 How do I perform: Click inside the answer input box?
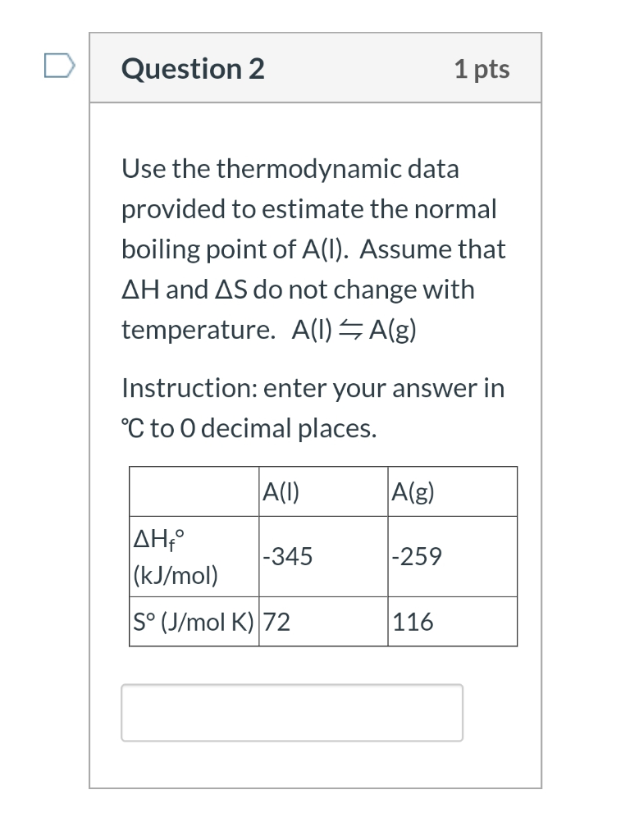point(292,712)
